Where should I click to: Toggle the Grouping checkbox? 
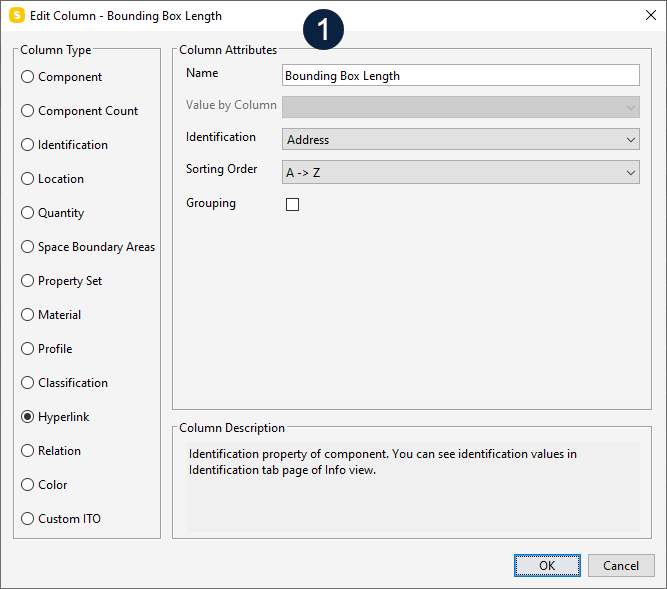click(292, 205)
